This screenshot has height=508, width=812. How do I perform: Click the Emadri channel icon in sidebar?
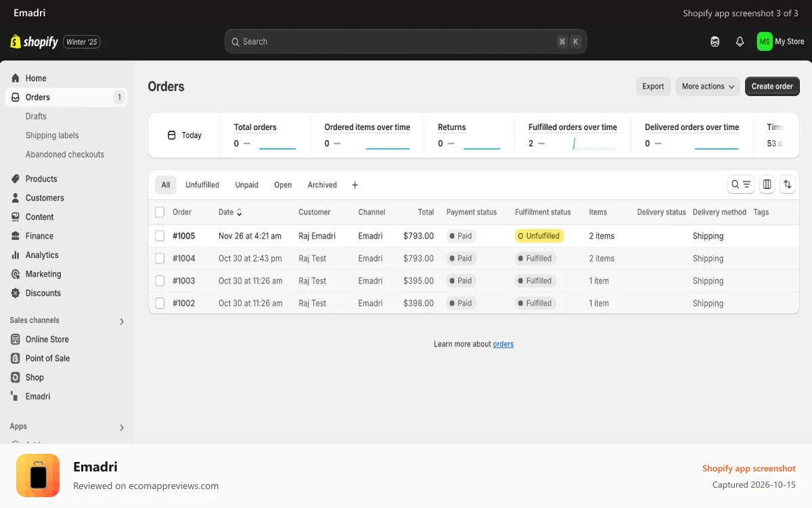pos(16,396)
